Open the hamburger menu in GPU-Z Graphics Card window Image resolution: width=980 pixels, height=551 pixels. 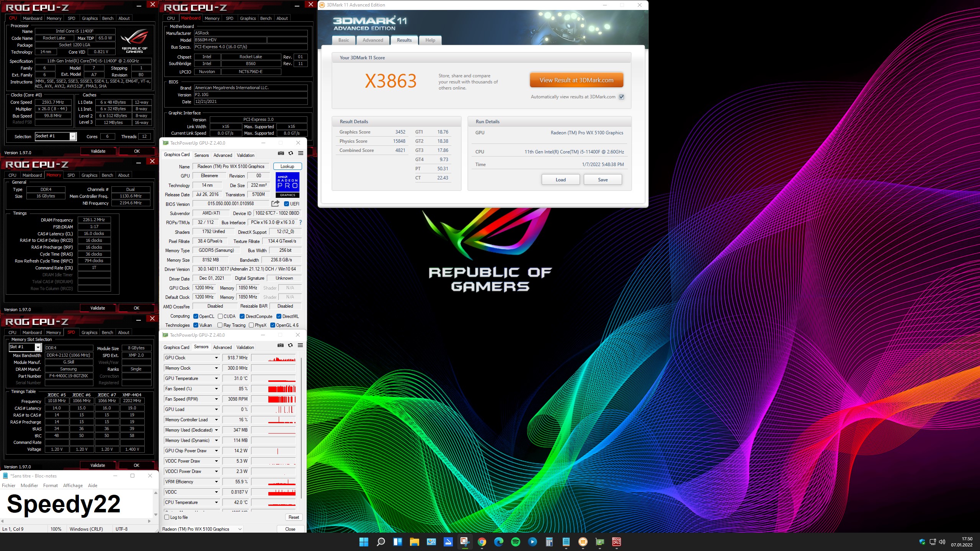(301, 153)
